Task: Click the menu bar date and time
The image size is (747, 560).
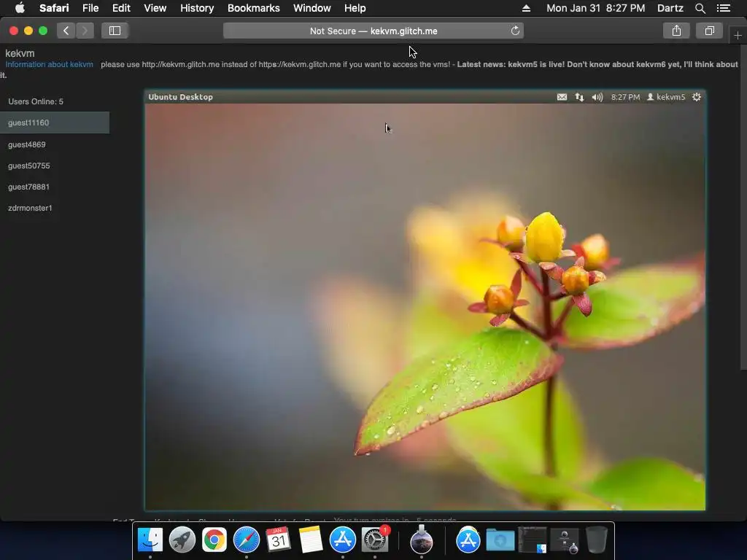Action: [595, 8]
